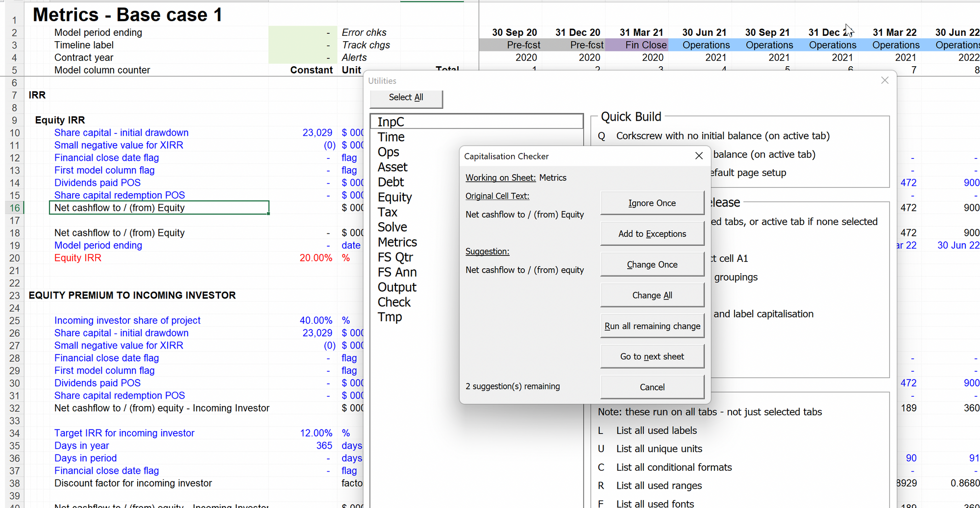The image size is (980, 508).
Task: Click 'Track chgs' label
Action: pyautogui.click(x=366, y=45)
